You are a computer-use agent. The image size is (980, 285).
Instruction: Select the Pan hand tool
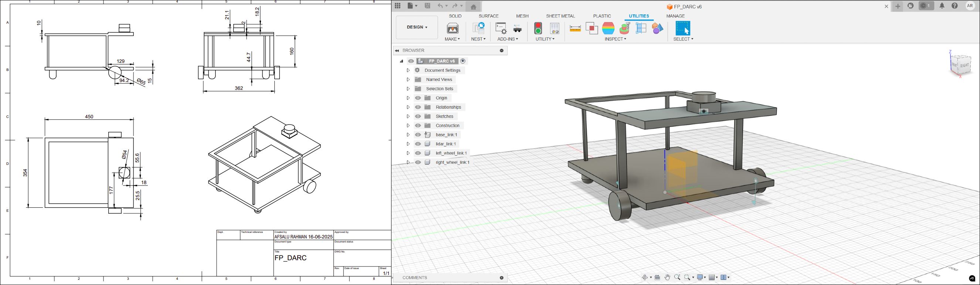point(667,277)
